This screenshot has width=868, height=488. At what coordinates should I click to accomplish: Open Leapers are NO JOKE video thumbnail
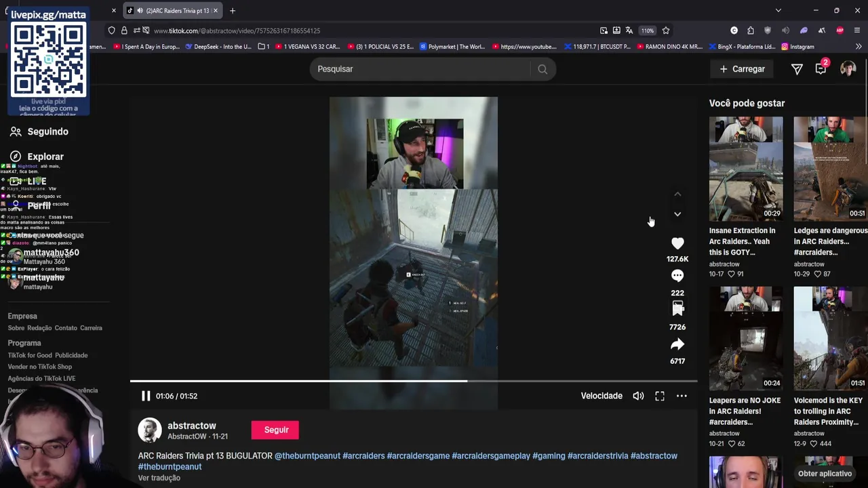click(x=746, y=338)
